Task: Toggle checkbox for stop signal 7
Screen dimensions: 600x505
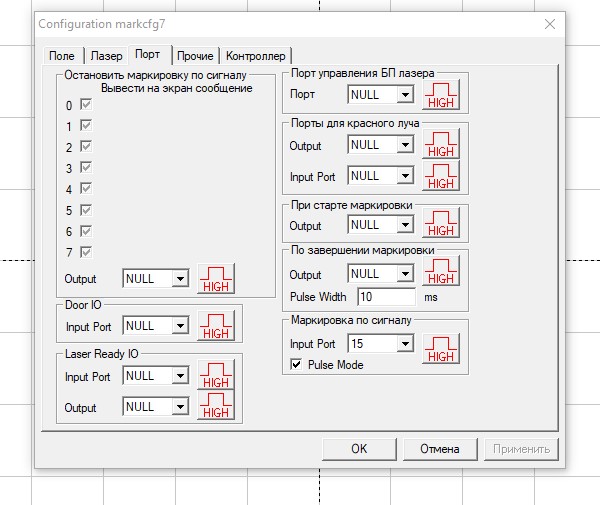Action: (x=86, y=251)
